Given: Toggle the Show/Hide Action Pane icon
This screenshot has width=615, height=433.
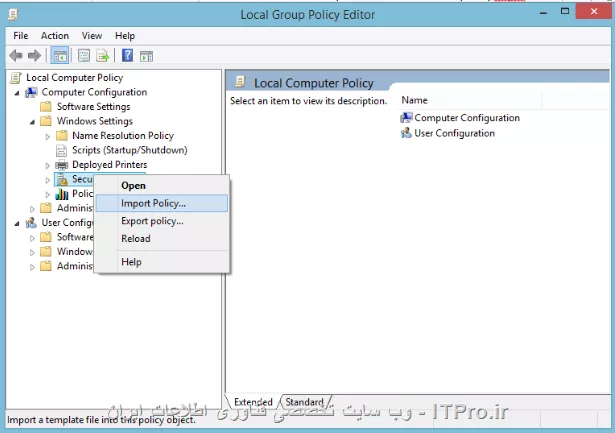Looking at the screenshot, I should (146, 56).
